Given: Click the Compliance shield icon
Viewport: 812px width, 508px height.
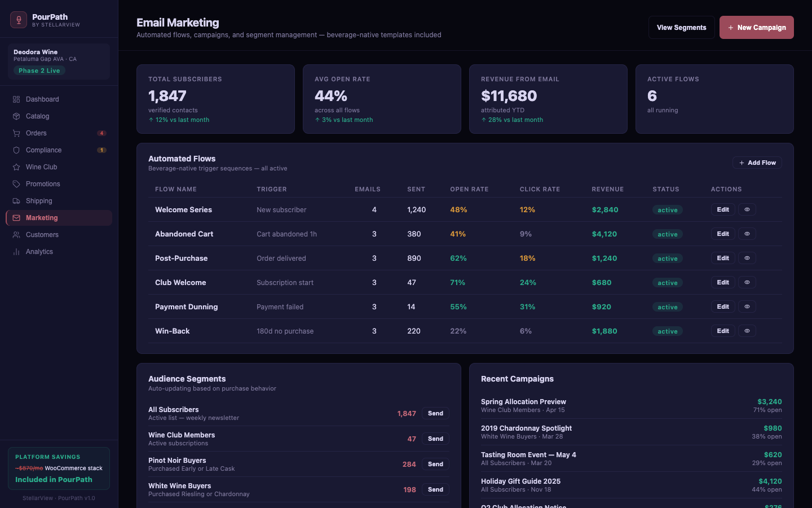Looking at the screenshot, I should [x=16, y=150].
